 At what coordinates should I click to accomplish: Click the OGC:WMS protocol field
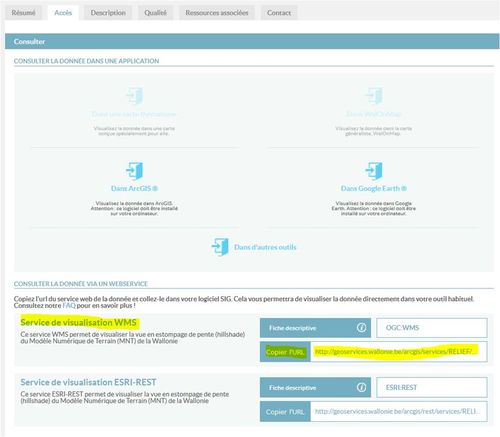[432, 328]
